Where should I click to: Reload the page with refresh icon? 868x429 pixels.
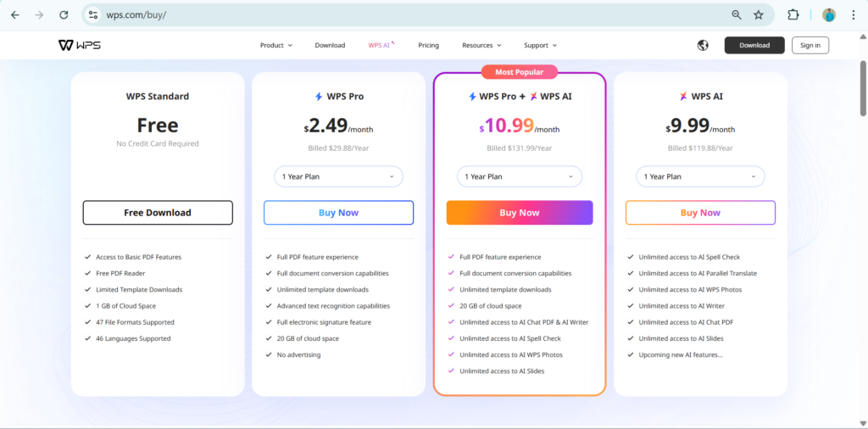tap(64, 15)
